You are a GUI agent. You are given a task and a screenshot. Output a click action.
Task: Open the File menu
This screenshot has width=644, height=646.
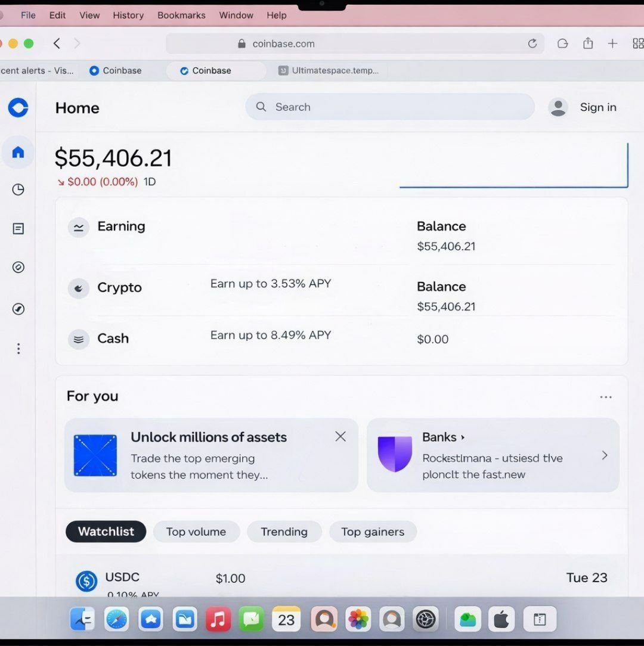click(28, 15)
